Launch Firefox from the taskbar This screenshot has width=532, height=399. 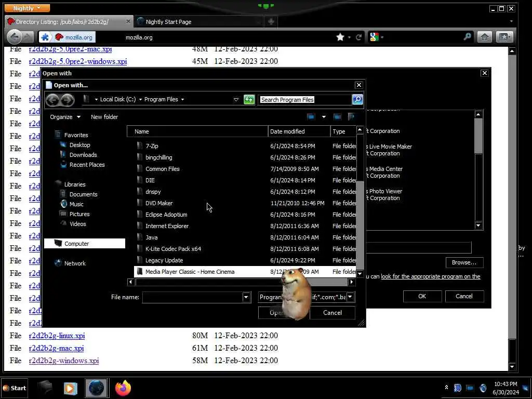pyautogui.click(x=123, y=388)
